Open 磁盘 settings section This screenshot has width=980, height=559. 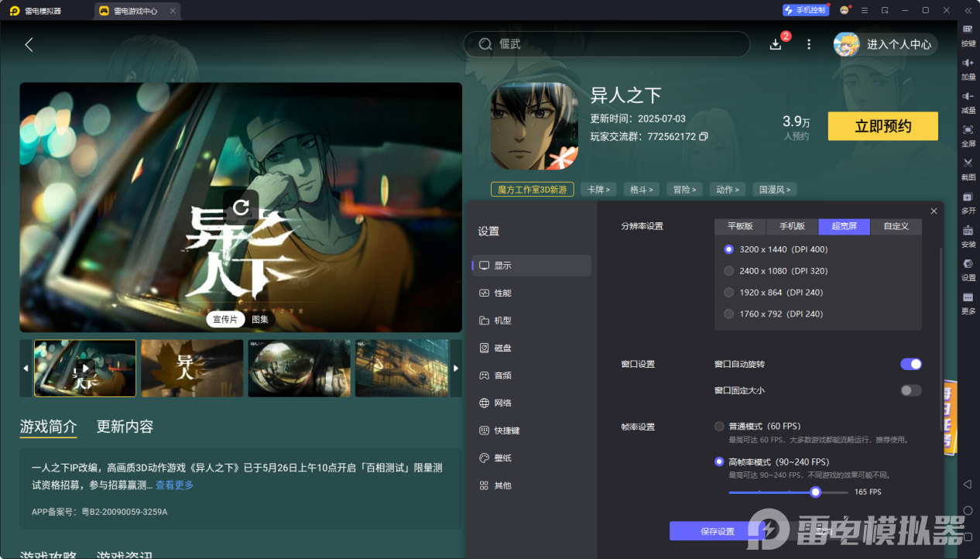532,348
